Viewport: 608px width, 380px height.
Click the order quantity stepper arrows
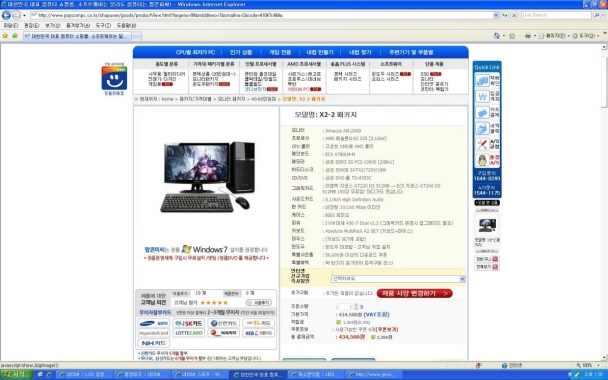click(356, 306)
